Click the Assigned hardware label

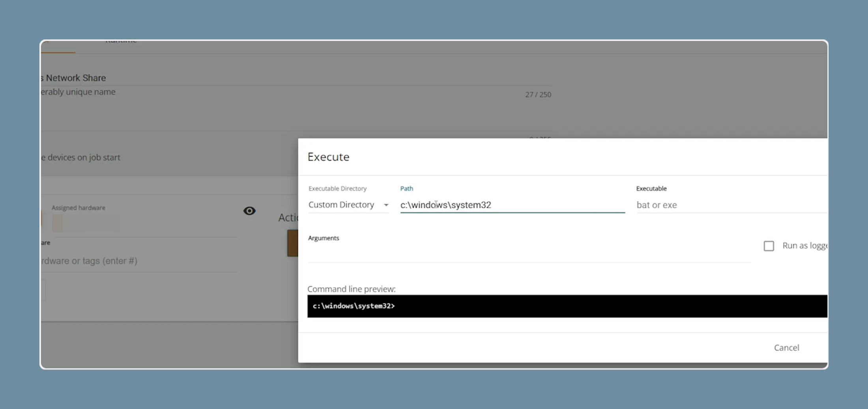(x=79, y=208)
